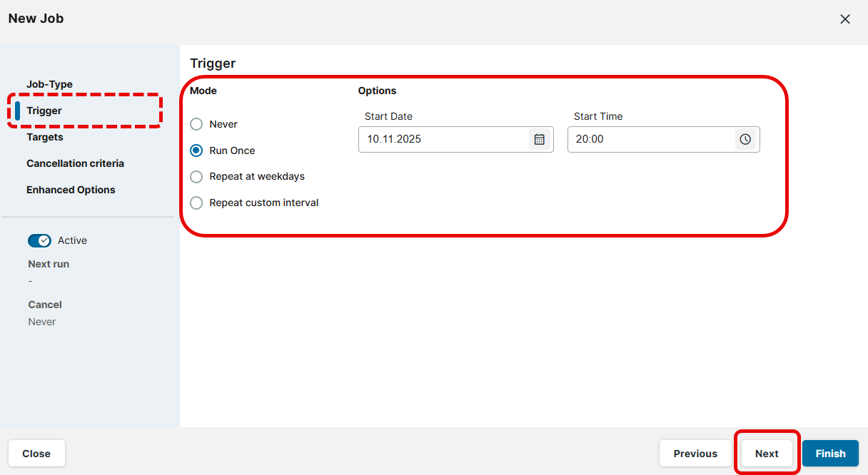
Task: Open the Start Date calendar picker
Action: [540, 139]
